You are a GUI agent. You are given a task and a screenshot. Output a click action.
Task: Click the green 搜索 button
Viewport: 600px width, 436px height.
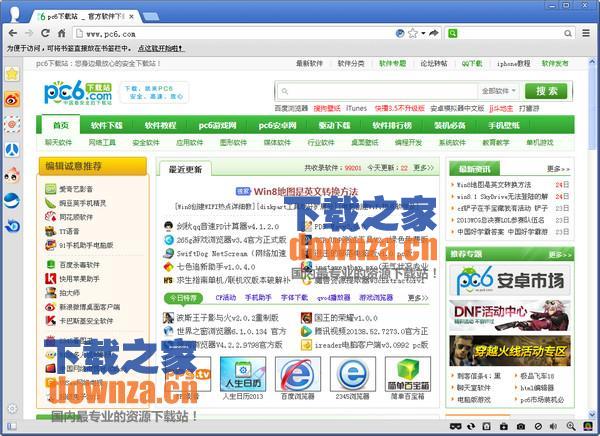[x=546, y=91]
